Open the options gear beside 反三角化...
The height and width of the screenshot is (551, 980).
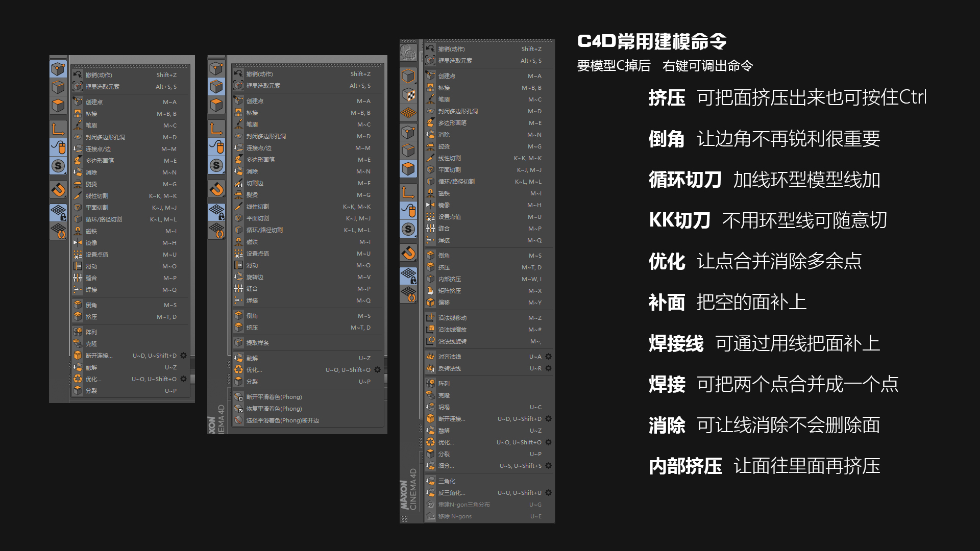[x=548, y=493]
